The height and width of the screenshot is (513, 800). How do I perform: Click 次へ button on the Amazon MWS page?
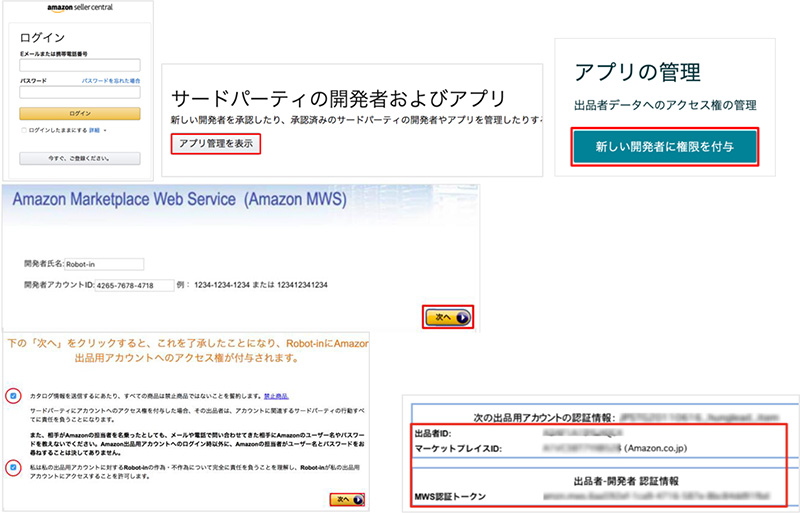pyautogui.click(x=448, y=317)
